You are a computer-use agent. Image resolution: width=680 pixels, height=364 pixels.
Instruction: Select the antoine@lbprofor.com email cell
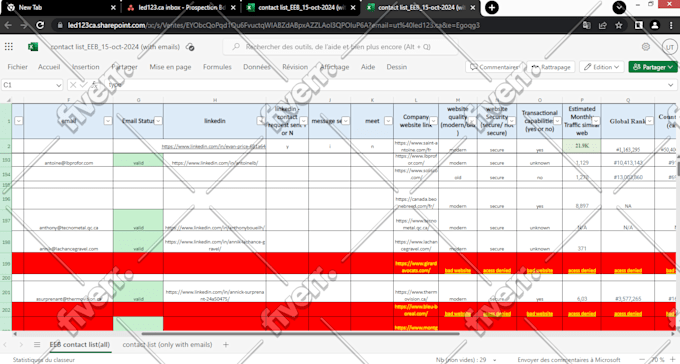coord(69,160)
